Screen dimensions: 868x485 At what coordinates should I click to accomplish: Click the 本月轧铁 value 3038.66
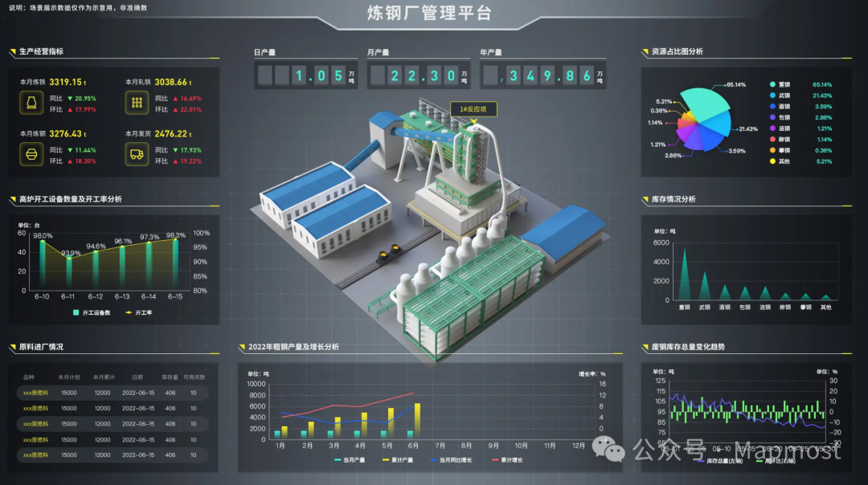coord(170,82)
